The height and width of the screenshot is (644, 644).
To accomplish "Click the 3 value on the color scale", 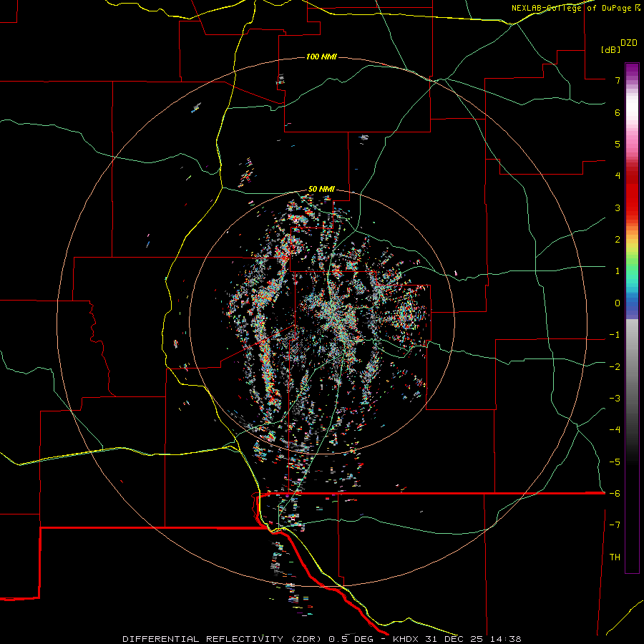I will (618, 208).
